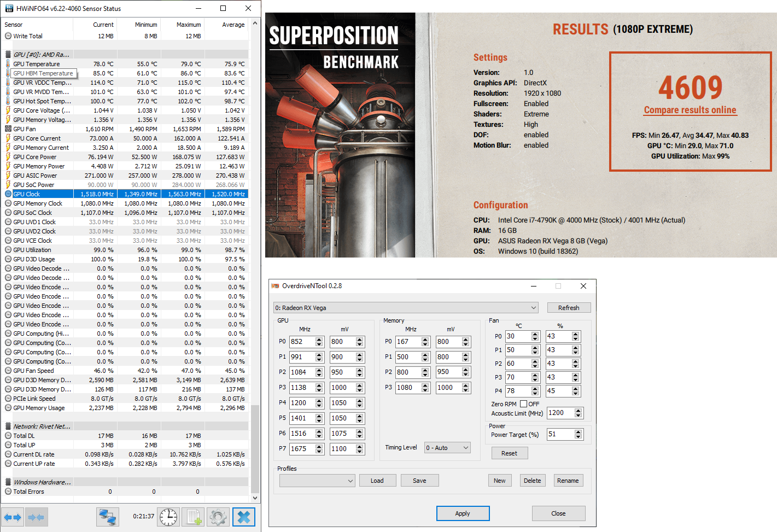
Task: Increase the Power Target percent stepper
Action: point(579,432)
